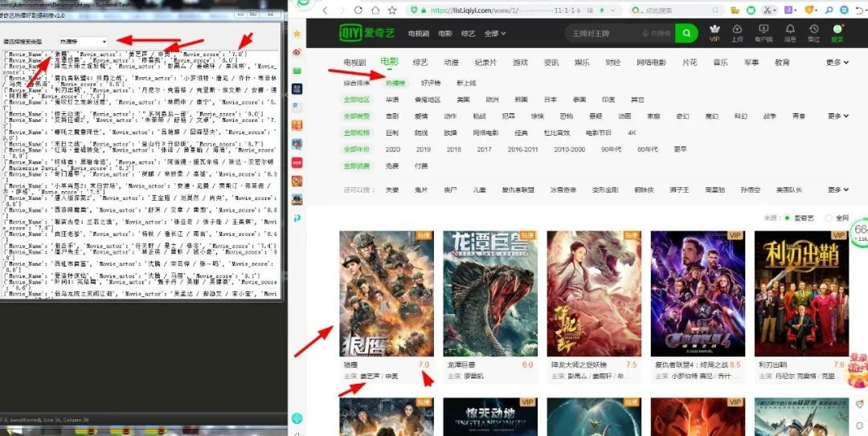Switch to the 纪录片 channel tab
The height and width of the screenshot is (436, 868).
[x=485, y=63]
